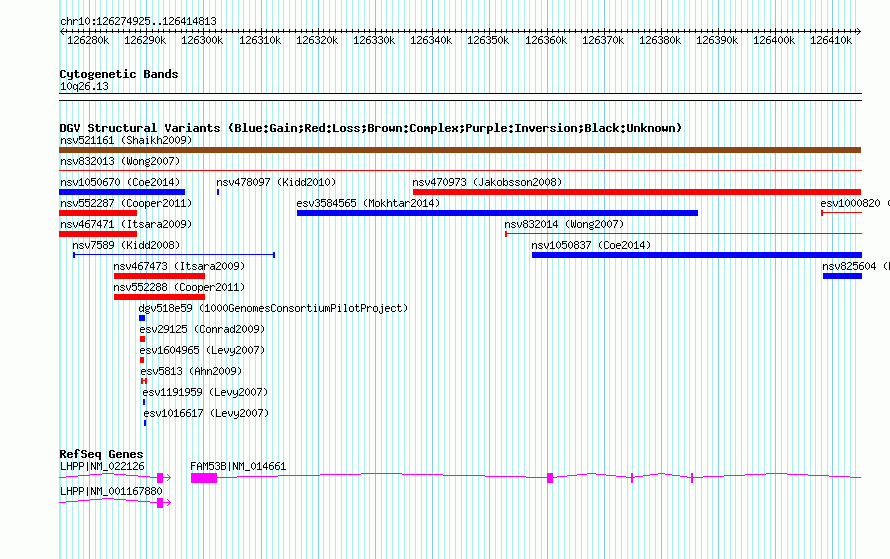This screenshot has width=890, height=559.
Task: Click the 126350k ruler tick label
Action: [x=488, y=40]
